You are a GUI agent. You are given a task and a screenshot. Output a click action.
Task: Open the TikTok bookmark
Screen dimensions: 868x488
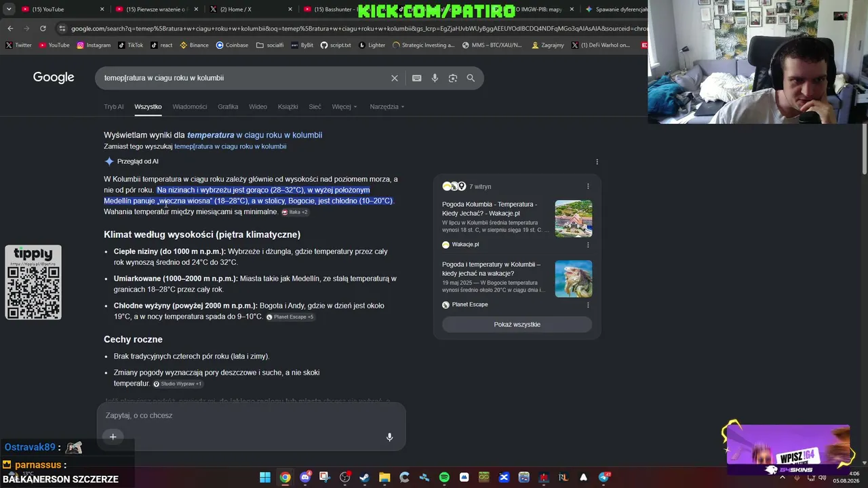click(x=130, y=45)
